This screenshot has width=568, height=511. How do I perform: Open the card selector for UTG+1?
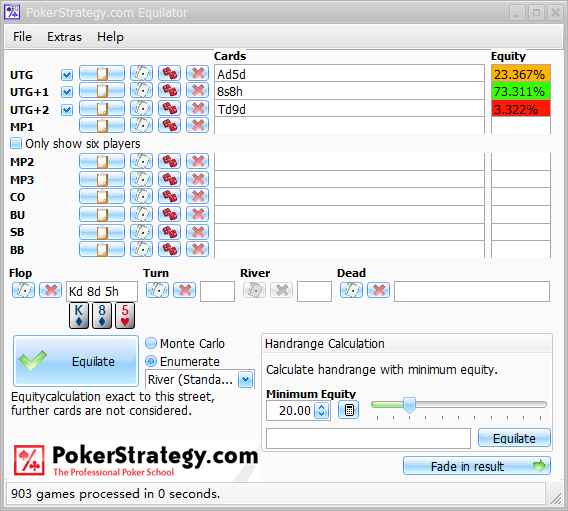pos(141,91)
